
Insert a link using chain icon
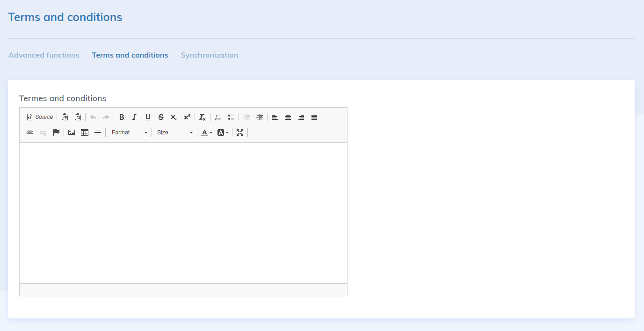coord(30,132)
